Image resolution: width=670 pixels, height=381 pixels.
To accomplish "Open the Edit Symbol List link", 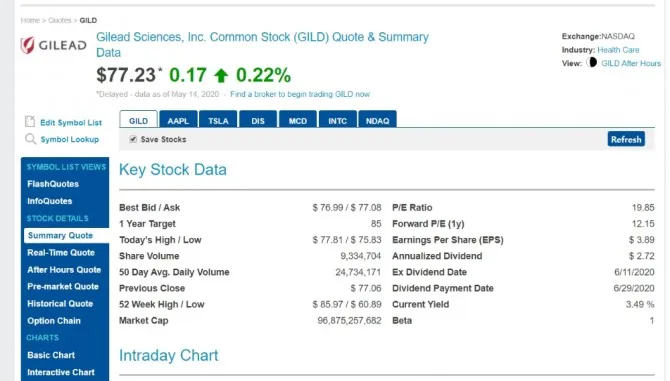I will tap(71, 123).
